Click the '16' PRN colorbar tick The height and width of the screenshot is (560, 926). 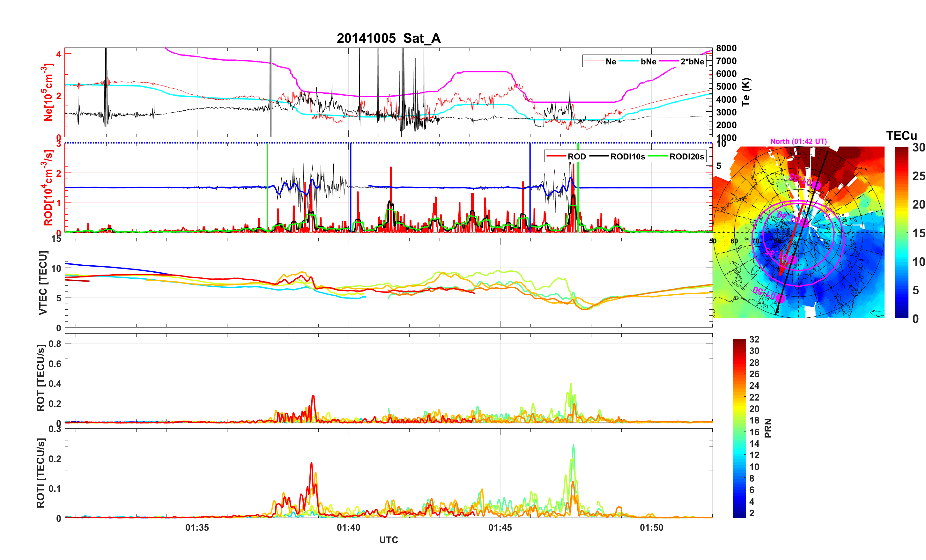tap(754, 432)
